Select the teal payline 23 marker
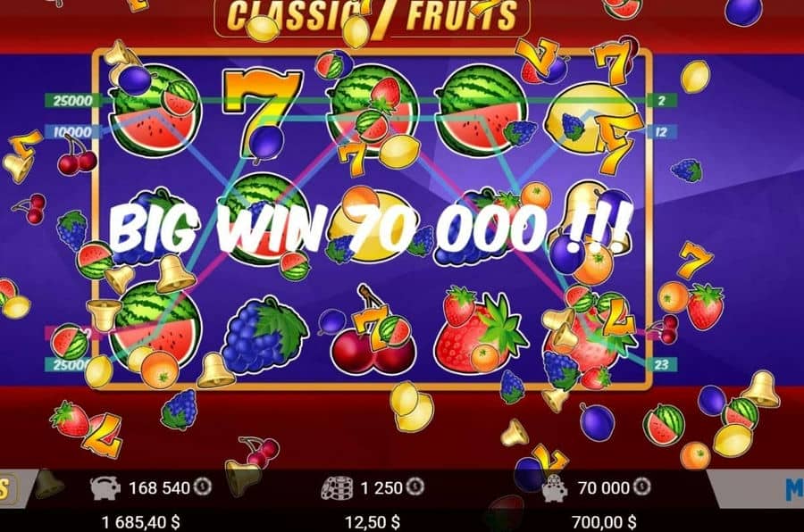 click(x=661, y=364)
